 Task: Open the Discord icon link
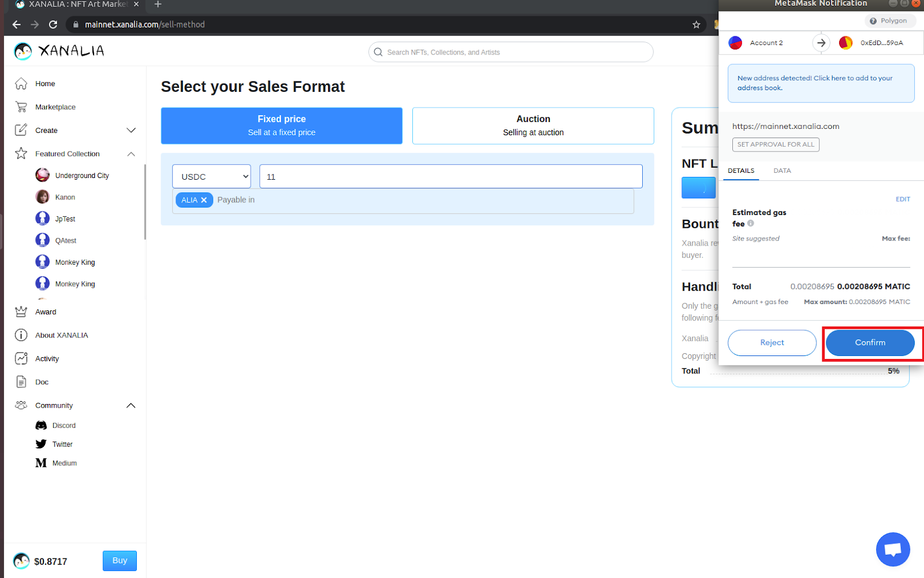coord(41,425)
